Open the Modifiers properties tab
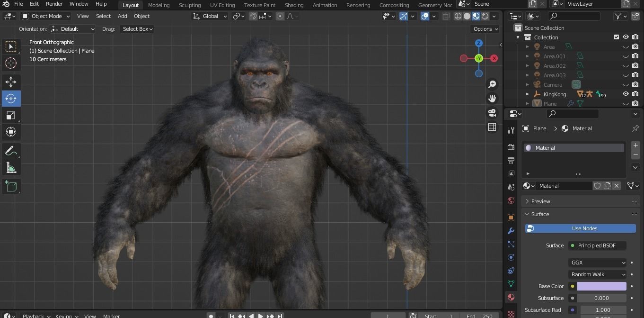 click(x=511, y=231)
